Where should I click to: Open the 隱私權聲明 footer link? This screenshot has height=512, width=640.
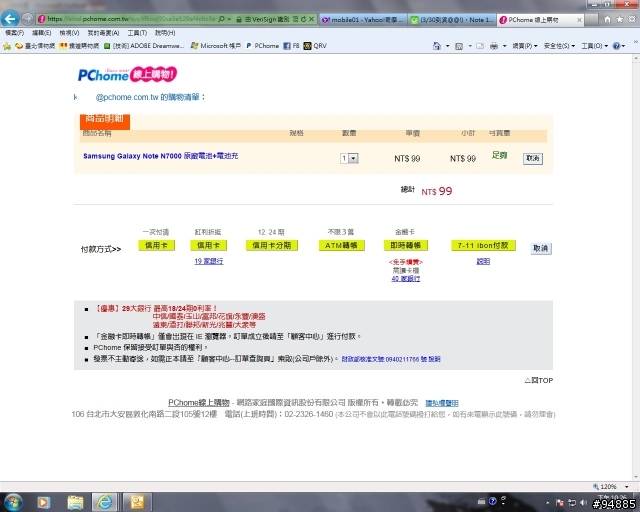point(442,403)
